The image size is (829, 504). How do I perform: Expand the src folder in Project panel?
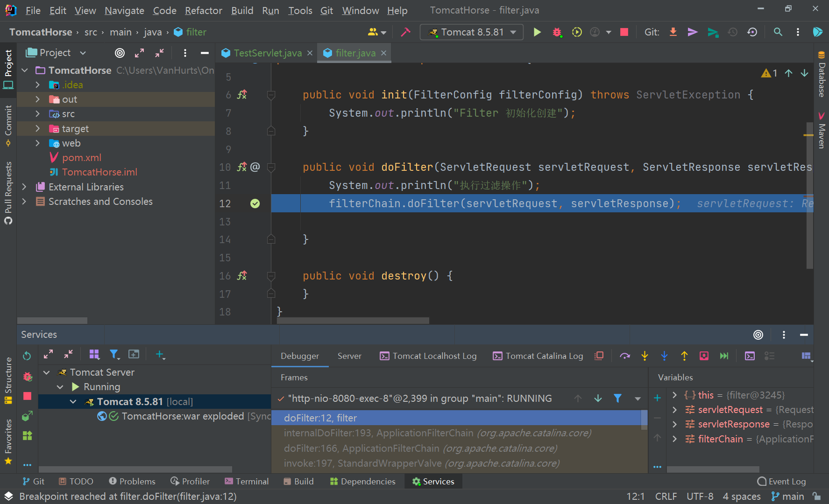pos(37,113)
